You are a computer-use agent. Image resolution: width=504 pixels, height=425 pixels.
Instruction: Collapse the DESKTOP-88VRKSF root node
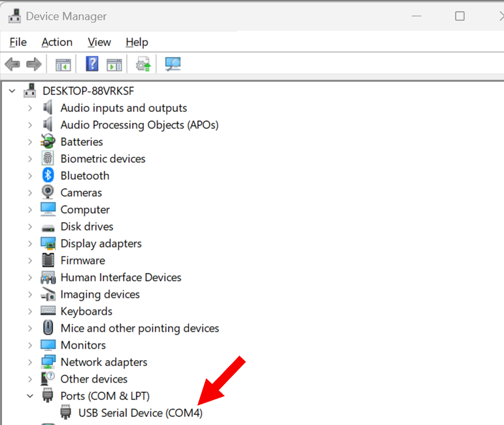12,91
